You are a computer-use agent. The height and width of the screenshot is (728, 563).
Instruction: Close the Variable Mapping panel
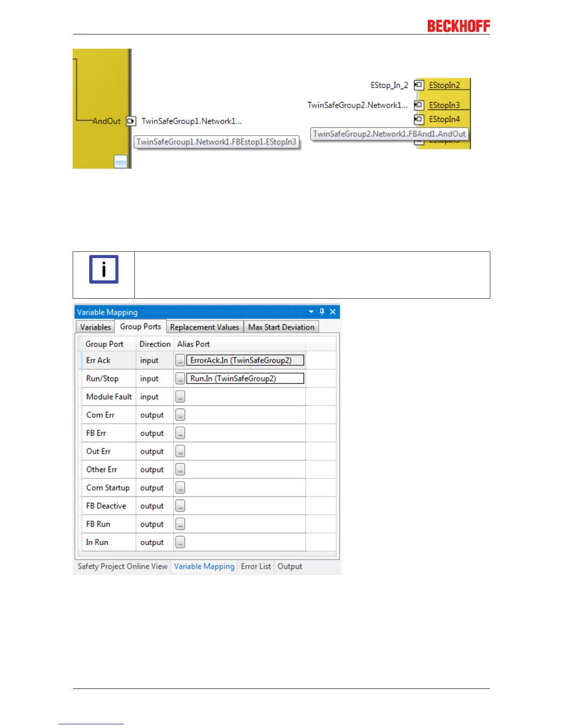[333, 312]
